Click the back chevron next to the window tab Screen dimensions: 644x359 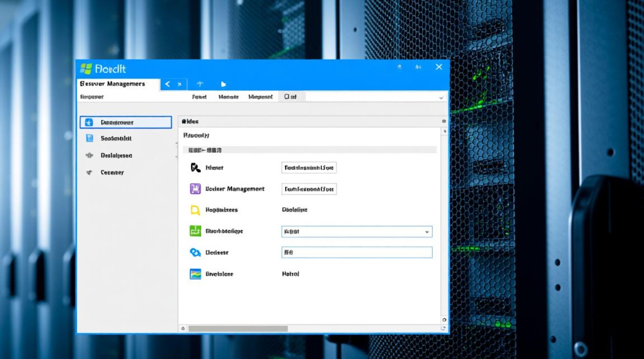167,84
